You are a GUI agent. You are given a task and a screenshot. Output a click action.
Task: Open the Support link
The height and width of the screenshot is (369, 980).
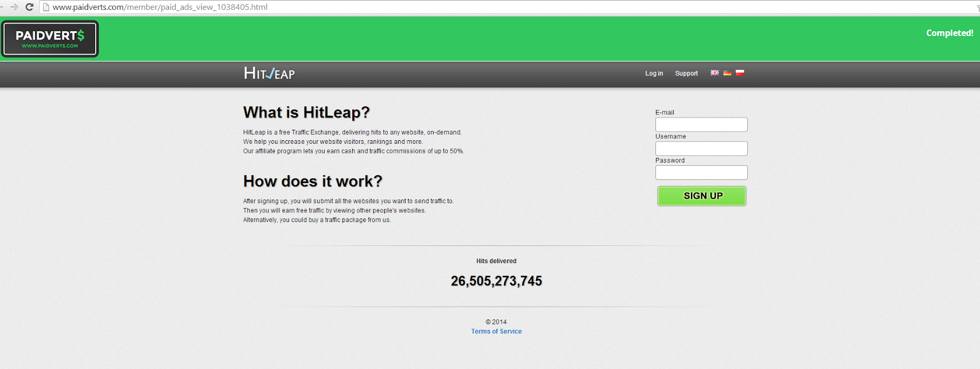[x=686, y=73]
